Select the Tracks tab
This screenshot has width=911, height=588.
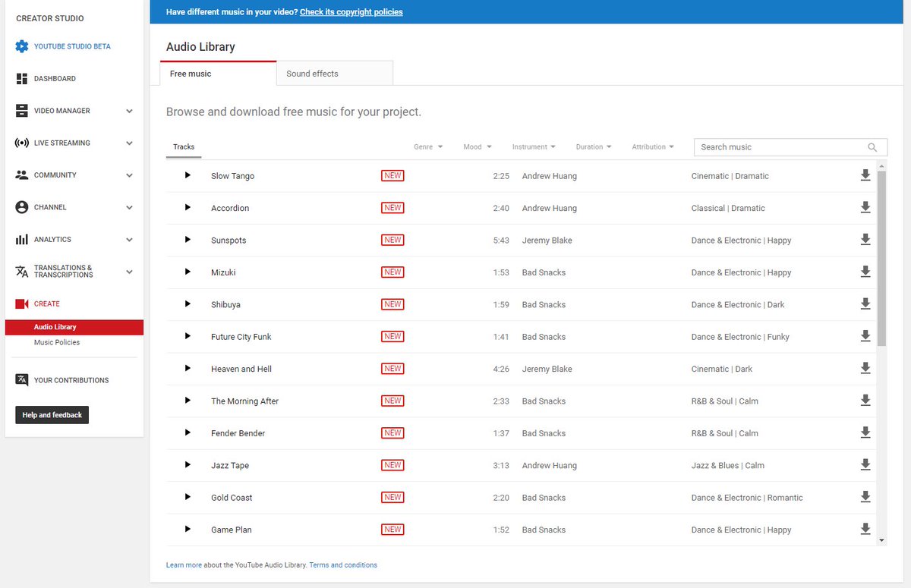184,147
